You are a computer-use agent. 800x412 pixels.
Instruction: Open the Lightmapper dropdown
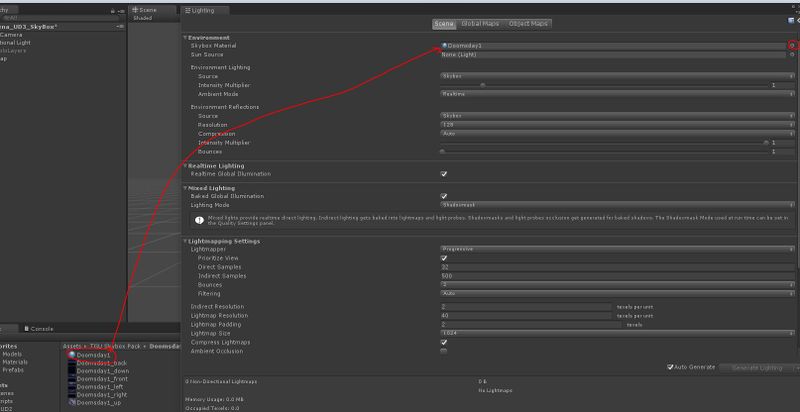pyautogui.click(x=617, y=249)
